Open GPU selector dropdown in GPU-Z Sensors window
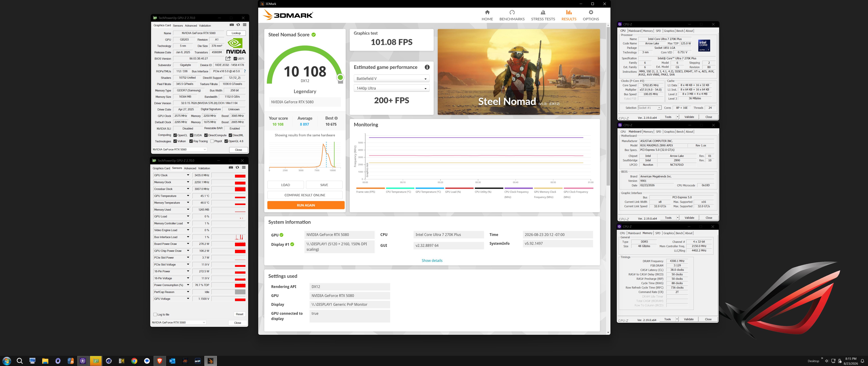 (x=179, y=323)
